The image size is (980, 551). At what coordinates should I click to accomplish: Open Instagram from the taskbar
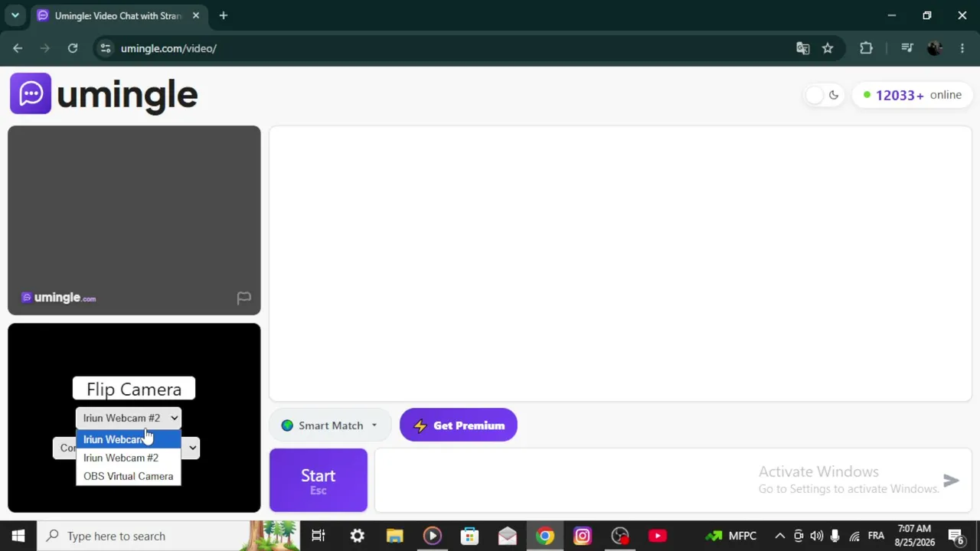(582, 536)
